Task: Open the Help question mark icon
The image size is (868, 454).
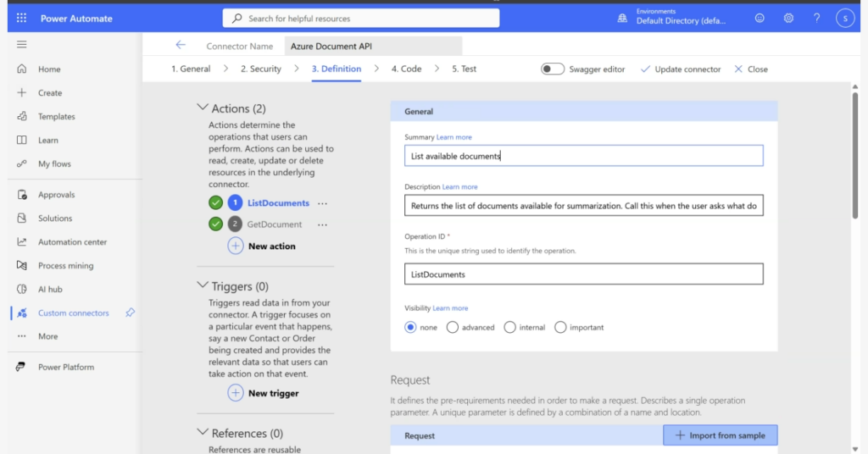Action: (x=816, y=19)
